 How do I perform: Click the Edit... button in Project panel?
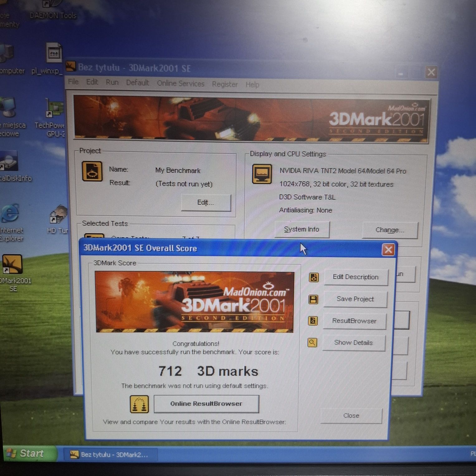point(206,202)
